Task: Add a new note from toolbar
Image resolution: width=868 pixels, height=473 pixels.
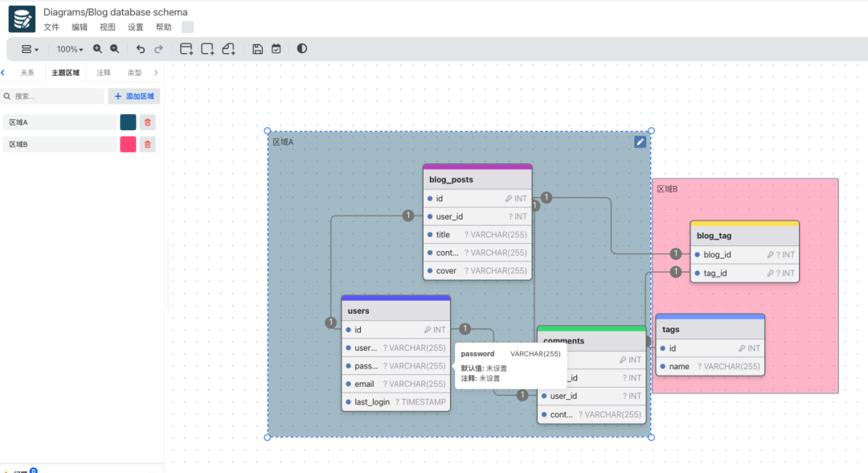Action: pos(228,49)
